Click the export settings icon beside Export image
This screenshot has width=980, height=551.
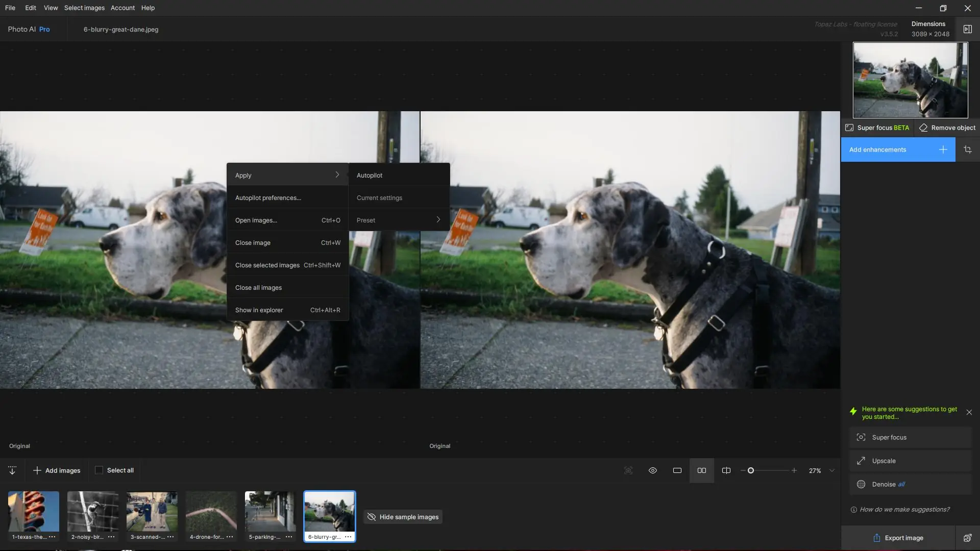click(967, 538)
